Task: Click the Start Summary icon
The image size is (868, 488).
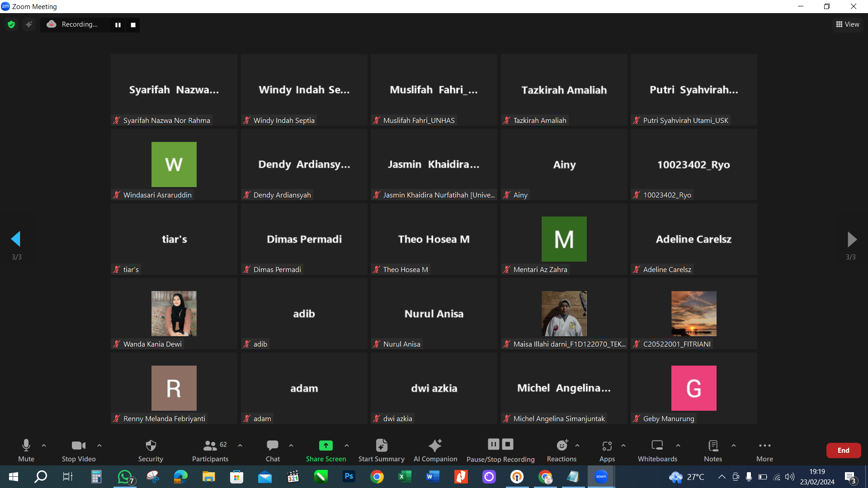Action: pyautogui.click(x=381, y=446)
